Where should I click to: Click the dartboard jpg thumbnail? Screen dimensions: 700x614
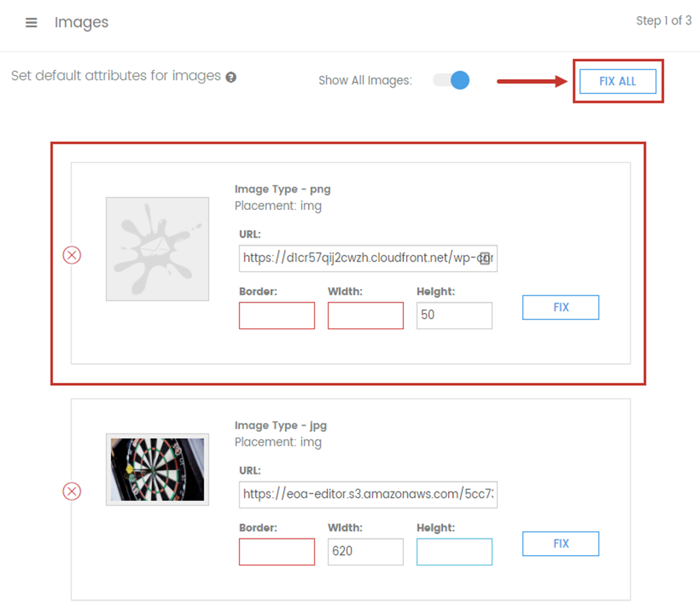coord(157,469)
